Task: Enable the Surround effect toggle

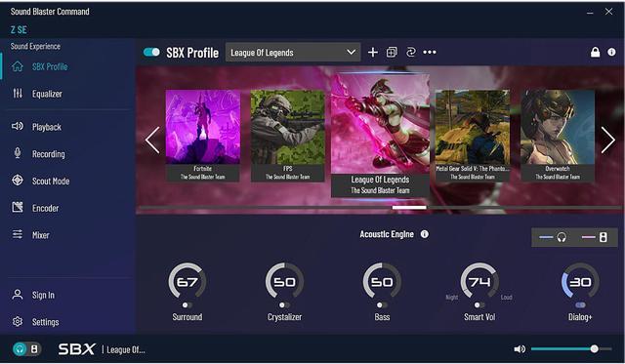Action: 187,305
